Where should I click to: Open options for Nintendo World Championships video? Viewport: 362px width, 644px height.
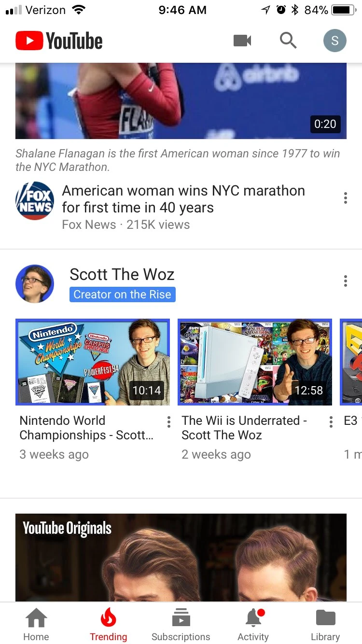tap(168, 422)
